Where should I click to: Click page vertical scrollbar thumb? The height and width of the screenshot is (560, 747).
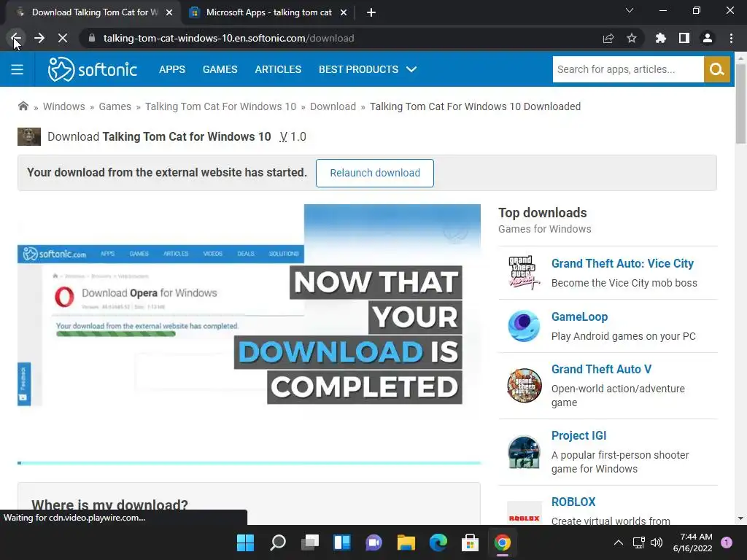pyautogui.click(x=740, y=103)
